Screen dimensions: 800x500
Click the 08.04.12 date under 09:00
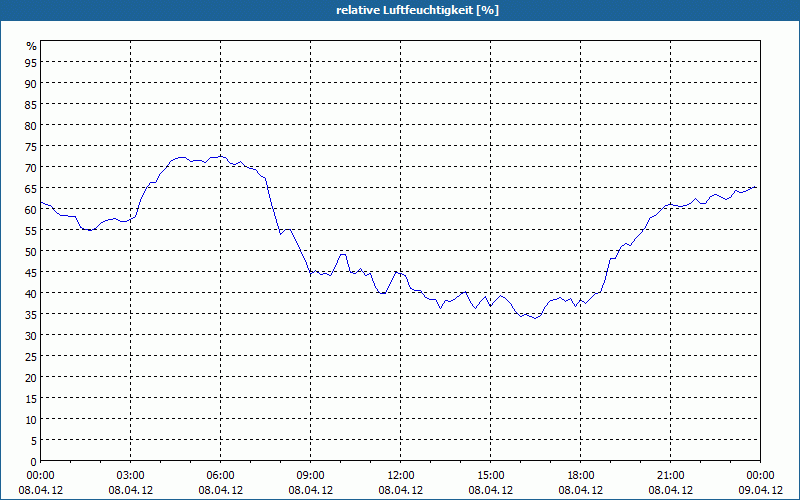click(311, 490)
